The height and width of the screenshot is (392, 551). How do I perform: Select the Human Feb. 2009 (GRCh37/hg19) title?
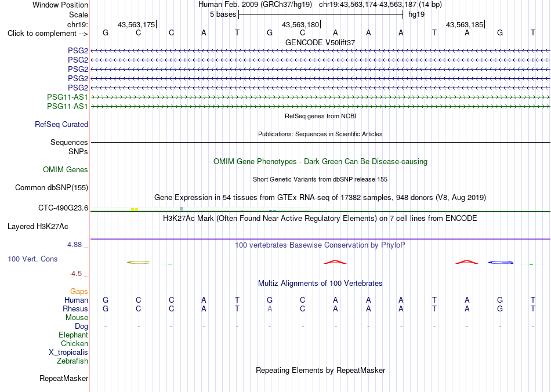click(x=255, y=5)
